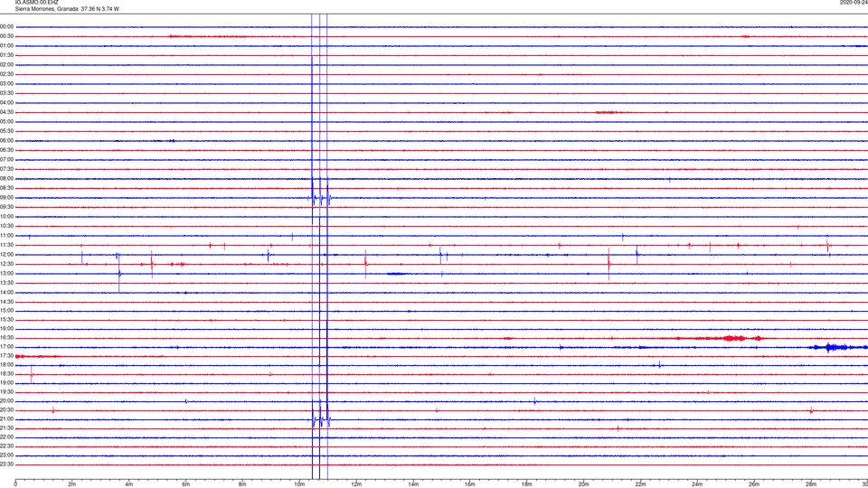Select the 14:00 time label
Viewport: 868px width, 488px height.
pyautogui.click(x=6, y=292)
